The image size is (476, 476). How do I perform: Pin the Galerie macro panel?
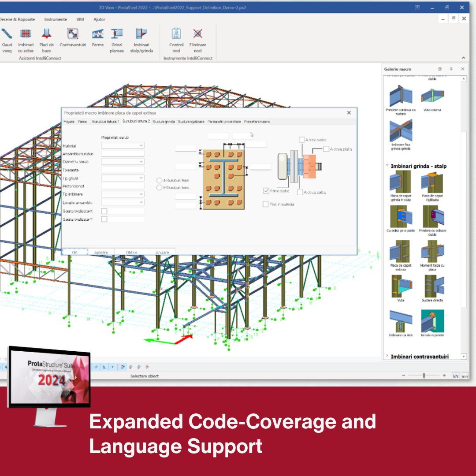click(x=451, y=69)
